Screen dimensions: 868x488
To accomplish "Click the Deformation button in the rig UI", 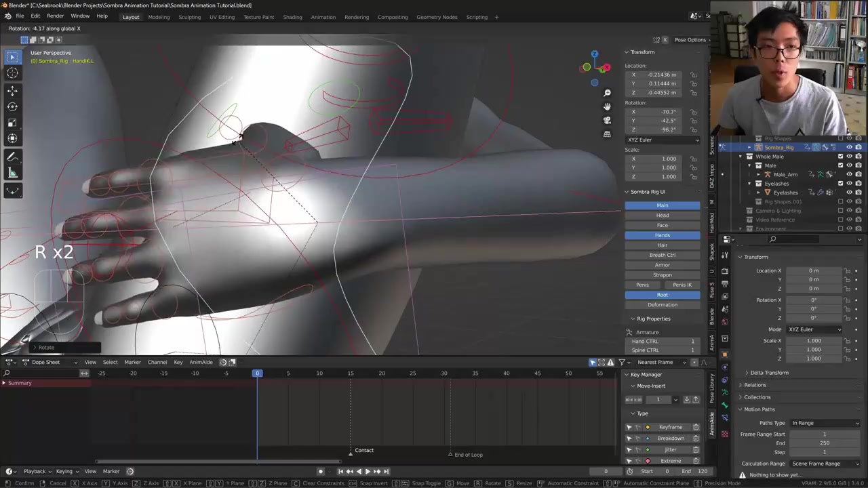I will point(663,305).
